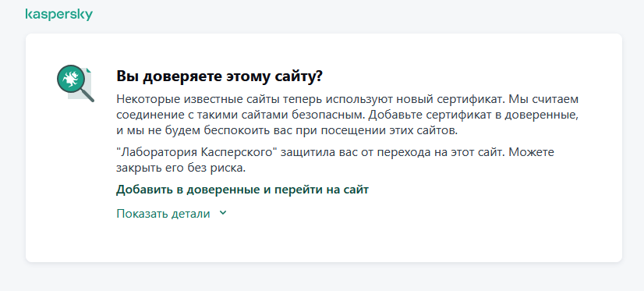Click the Kaspersky logo at the top

coord(58,14)
